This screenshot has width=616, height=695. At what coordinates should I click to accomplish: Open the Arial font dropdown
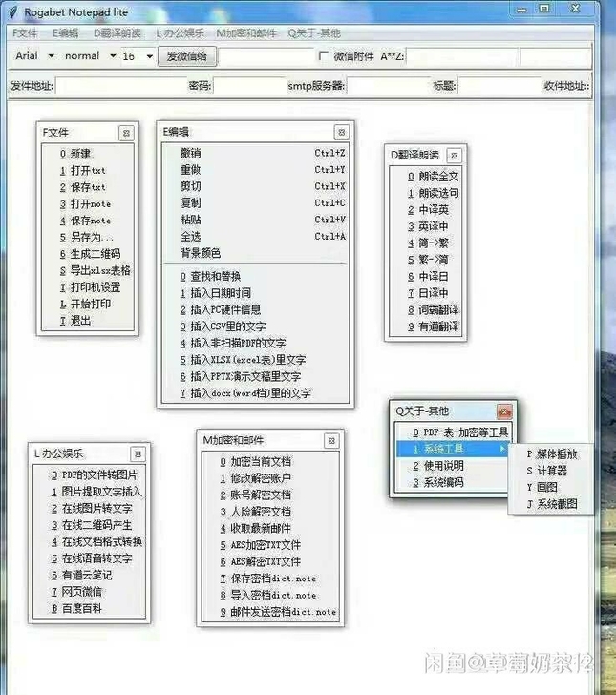[x=34, y=55]
